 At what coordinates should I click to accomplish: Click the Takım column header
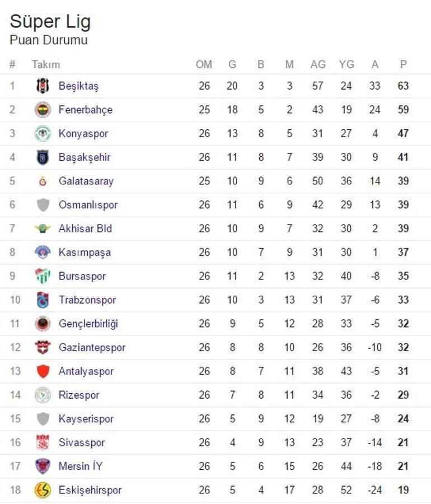click(45, 64)
